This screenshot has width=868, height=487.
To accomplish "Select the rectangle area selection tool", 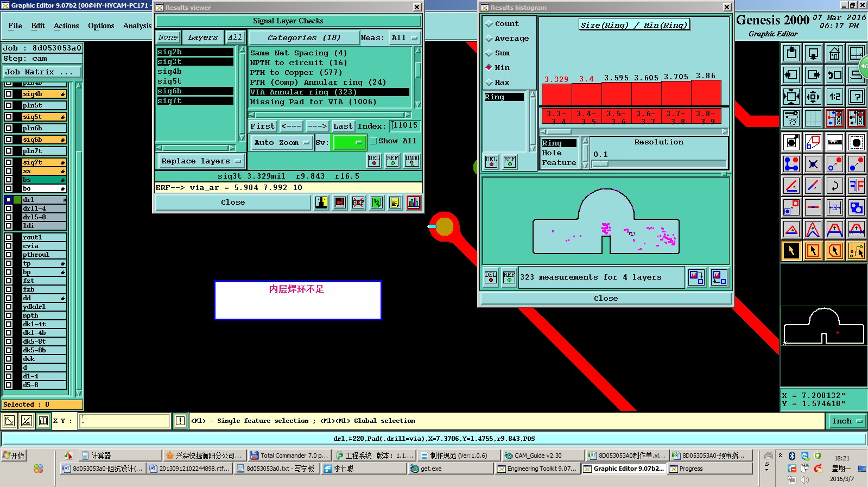I will coord(813,251).
